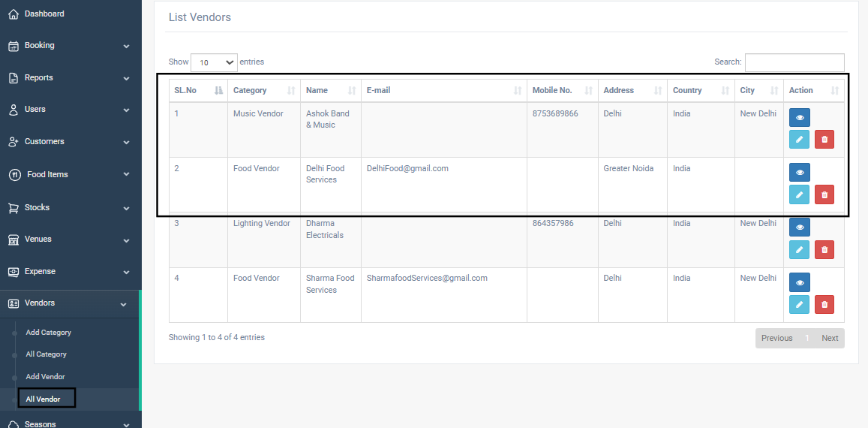The image size is (868, 428).
Task: Sort by Country column
Action: (701, 90)
